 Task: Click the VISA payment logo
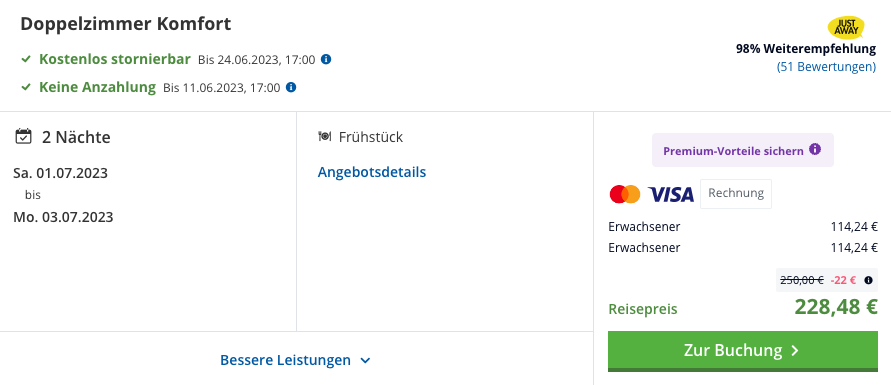[x=671, y=194]
